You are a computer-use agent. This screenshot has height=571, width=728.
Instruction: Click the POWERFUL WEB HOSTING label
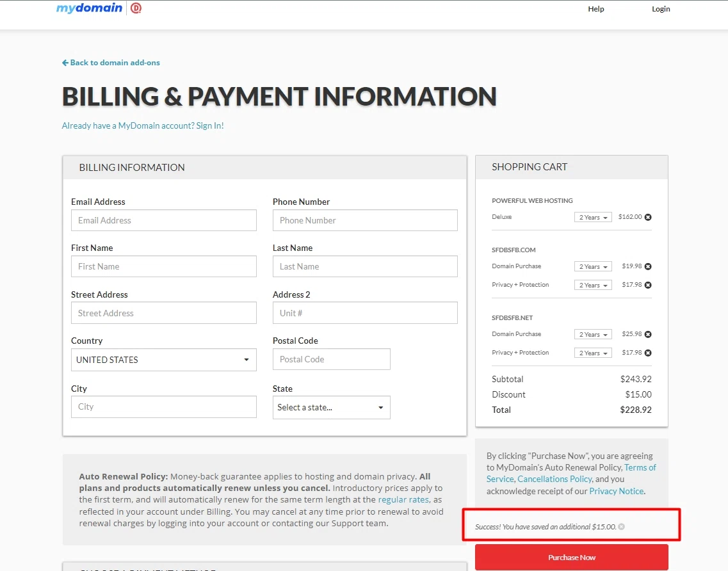pyautogui.click(x=532, y=200)
